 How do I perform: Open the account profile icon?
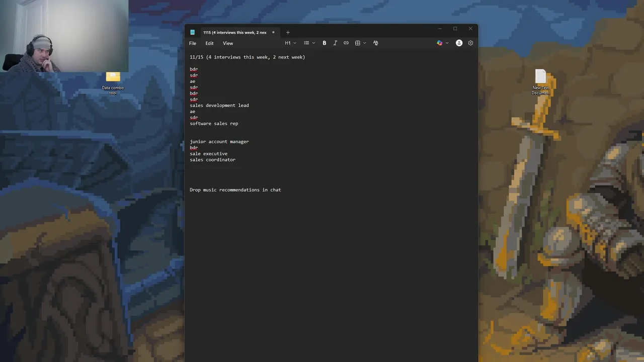tap(459, 43)
